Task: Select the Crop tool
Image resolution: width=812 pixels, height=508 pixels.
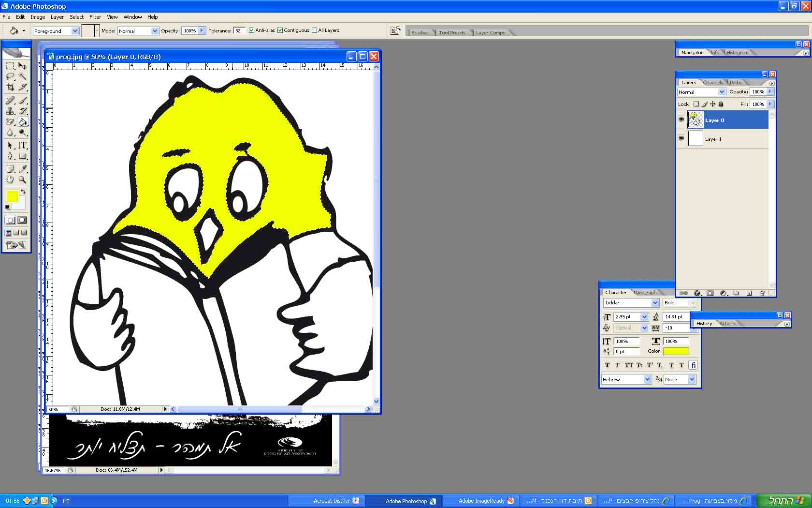Action: 10,87
